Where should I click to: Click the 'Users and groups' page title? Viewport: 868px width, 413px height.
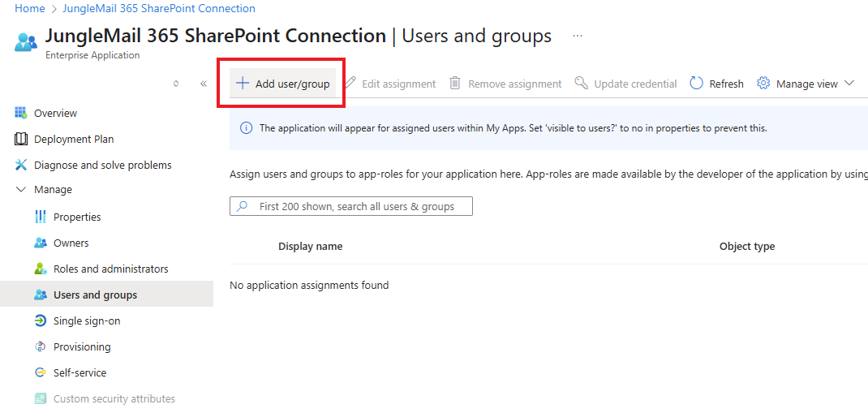(477, 36)
